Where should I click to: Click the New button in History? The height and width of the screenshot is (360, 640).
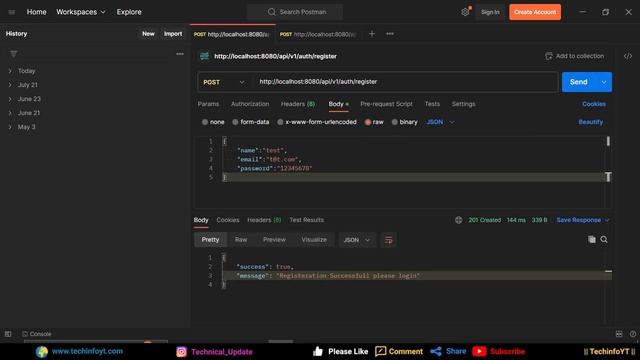click(x=148, y=34)
